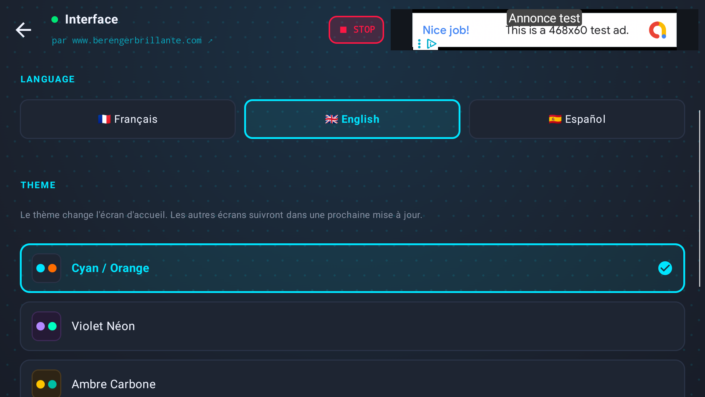The image size is (705, 397).
Task: Open the ad options three-dot icon
Action: tap(419, 44)
